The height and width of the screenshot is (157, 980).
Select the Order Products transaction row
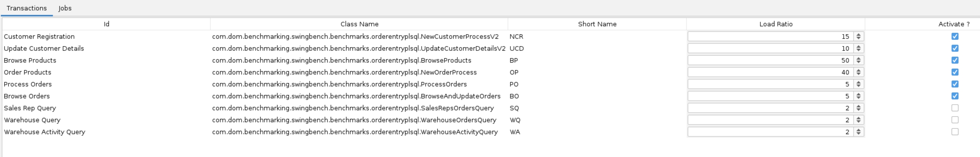tap(27, 72)
